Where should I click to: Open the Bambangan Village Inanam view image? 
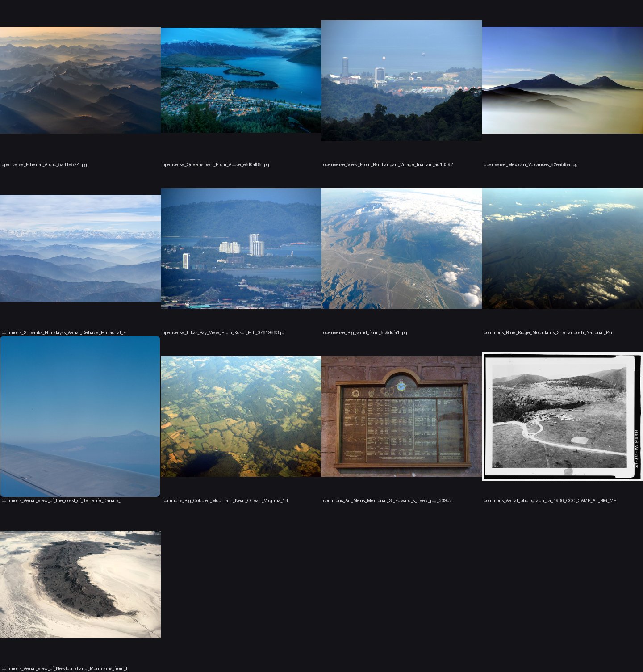tap(402, 80)
